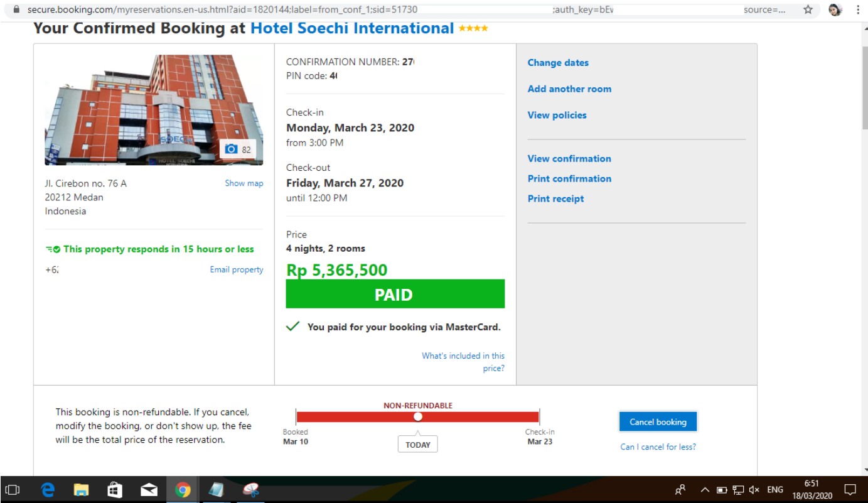The image size is (868, 503).
Task: Click the hotel building photo
Action: (x=154, y=110)
